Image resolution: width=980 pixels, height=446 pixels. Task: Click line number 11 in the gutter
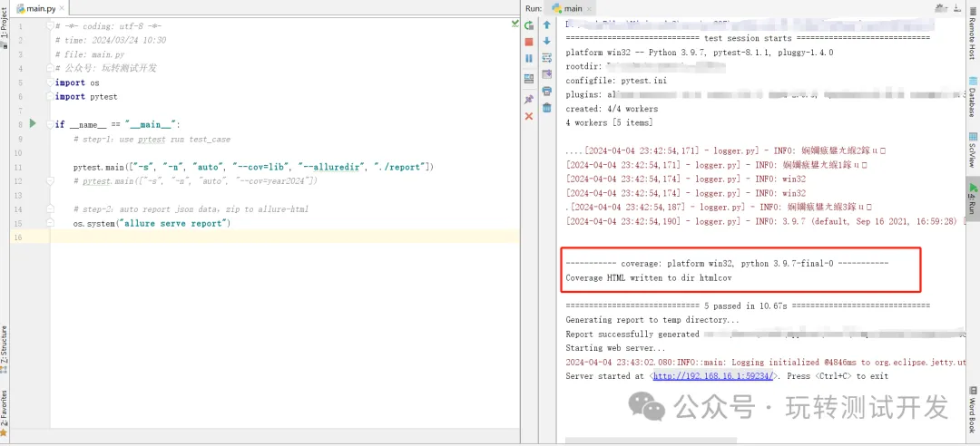tap(17, 167)
